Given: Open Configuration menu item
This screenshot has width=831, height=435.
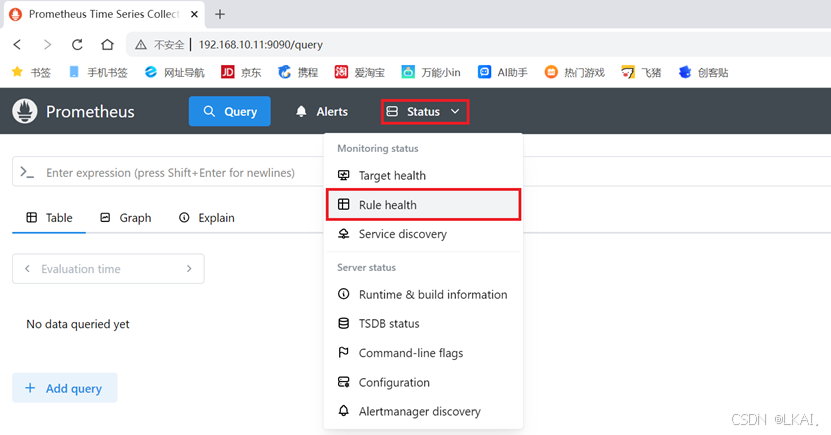Looking at the screenshot, I should coord(423,382).
